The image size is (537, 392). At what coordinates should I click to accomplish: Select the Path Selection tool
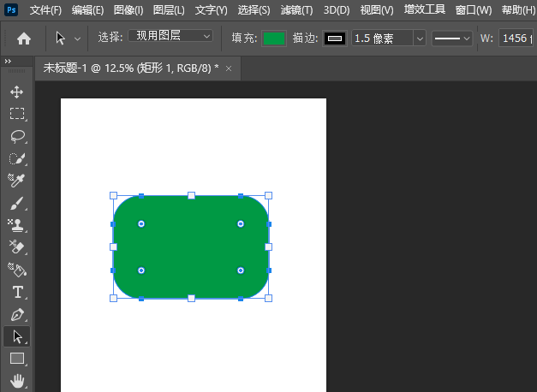click(17, 336)
